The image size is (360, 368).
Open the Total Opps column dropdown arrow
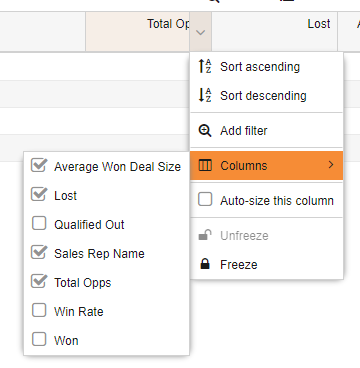click(x=200, y=32)
